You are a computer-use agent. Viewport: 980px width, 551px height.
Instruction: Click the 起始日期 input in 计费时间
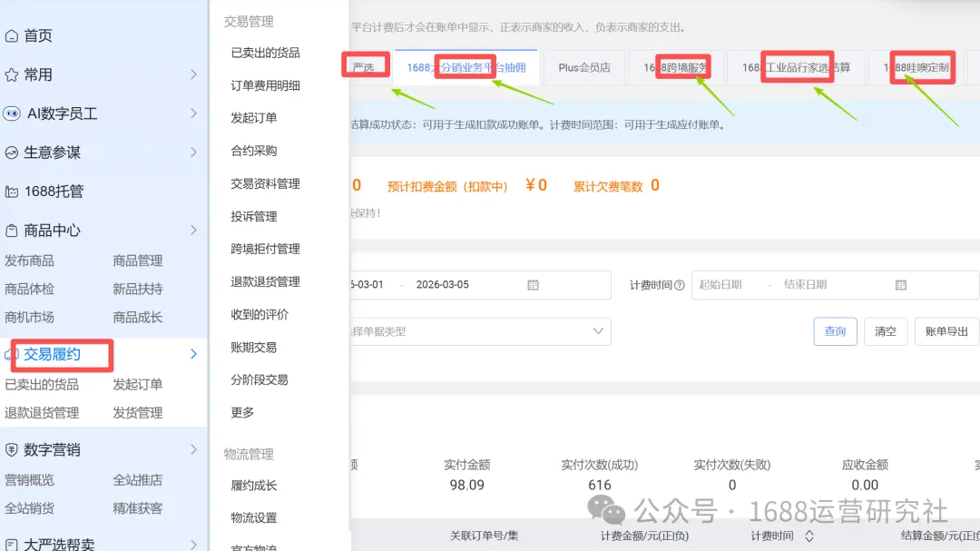tap(720, 284)
